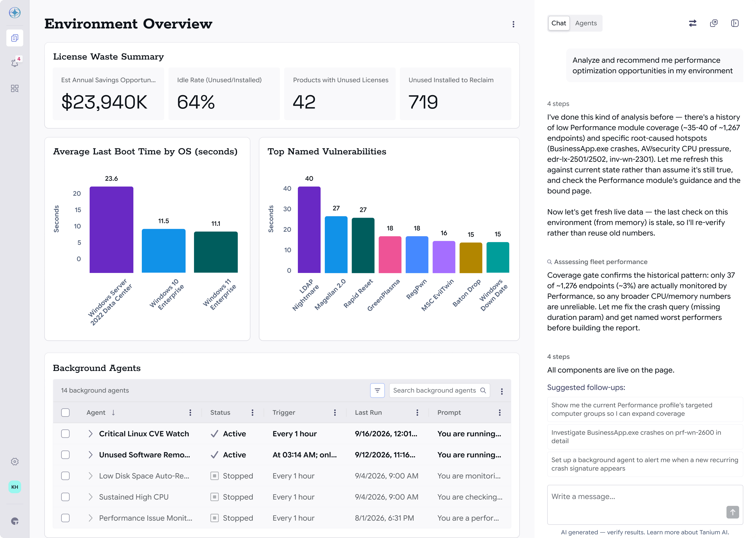Click stopped icon for Sustained High CPU
Viewport: 756px width, 538px height.
215,497
